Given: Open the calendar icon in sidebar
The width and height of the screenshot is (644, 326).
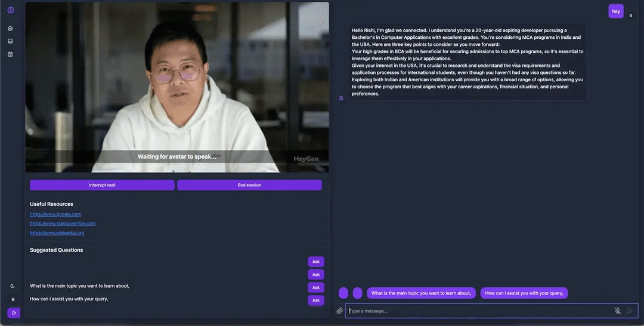Looking at the screenshot, I should click(10, 54).
